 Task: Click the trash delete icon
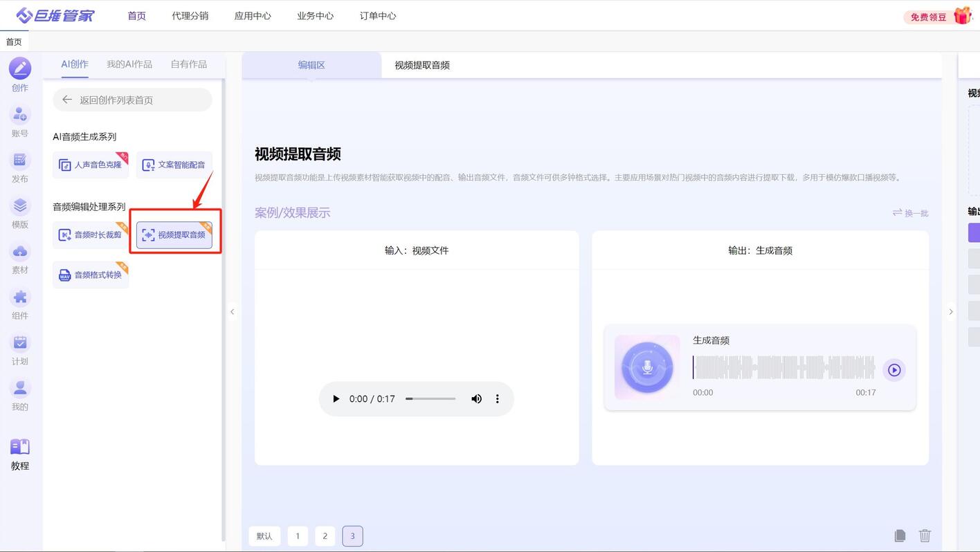(x=925, y=535)
